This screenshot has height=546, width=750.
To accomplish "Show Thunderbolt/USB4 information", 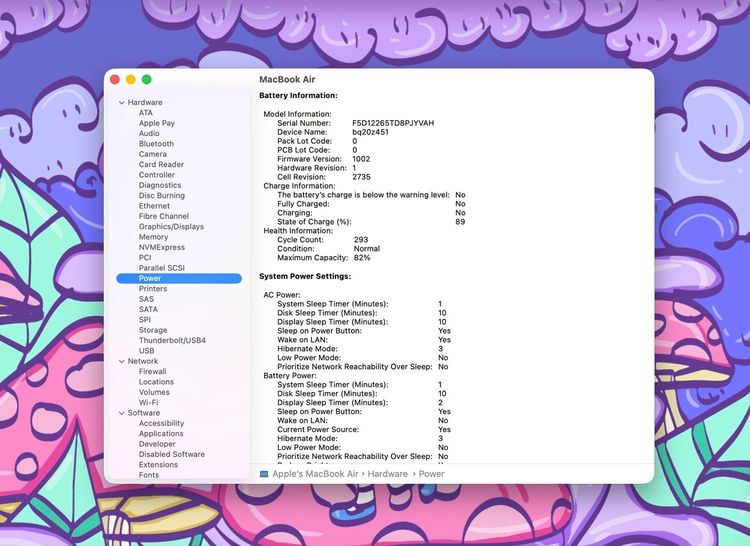I will 172,340.
